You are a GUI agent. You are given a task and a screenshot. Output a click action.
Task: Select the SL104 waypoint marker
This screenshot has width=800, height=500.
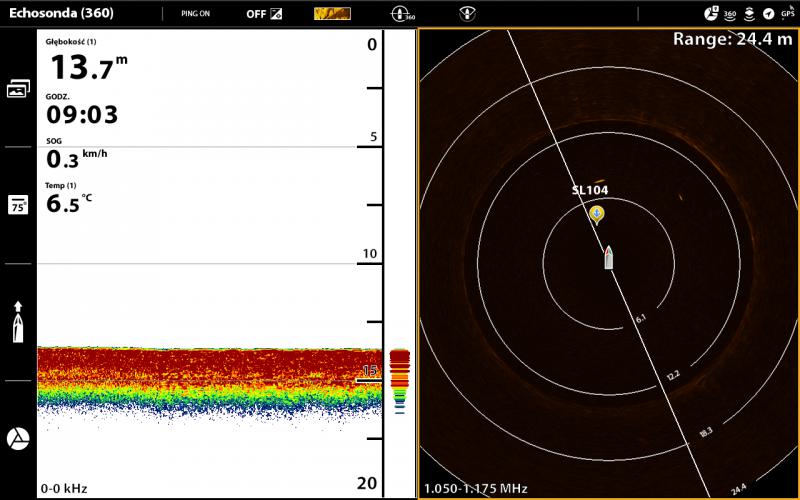(x=596, y=214)
